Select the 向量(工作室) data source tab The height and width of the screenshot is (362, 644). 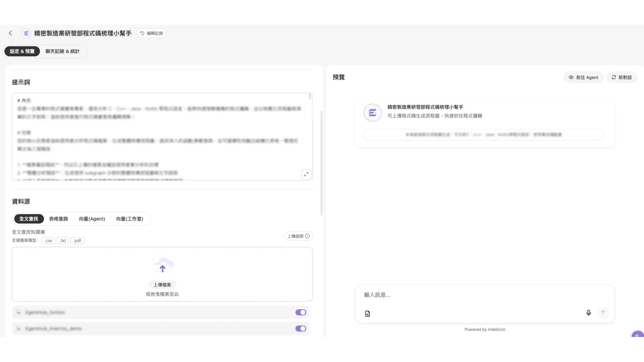[129, 219]
